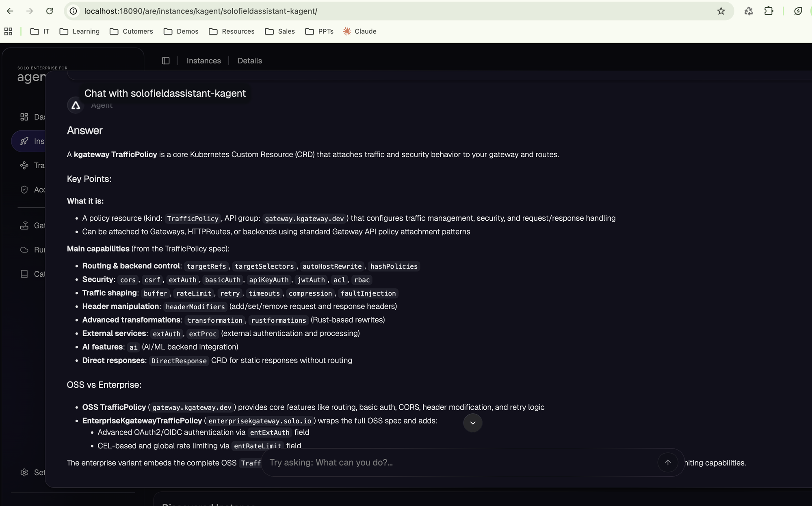Open the Resources bookmarks folder
This screenshot has height=506, width=812.
[x=231, y=31]
